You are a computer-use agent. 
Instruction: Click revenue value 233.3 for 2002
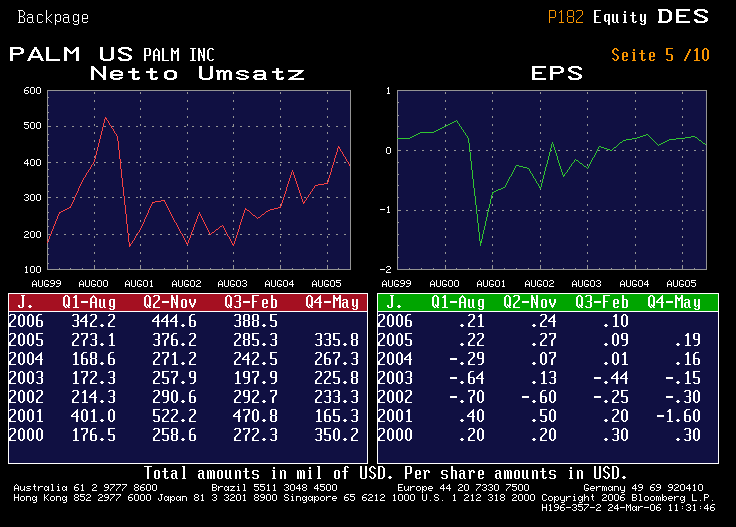(x=337, y=397)
